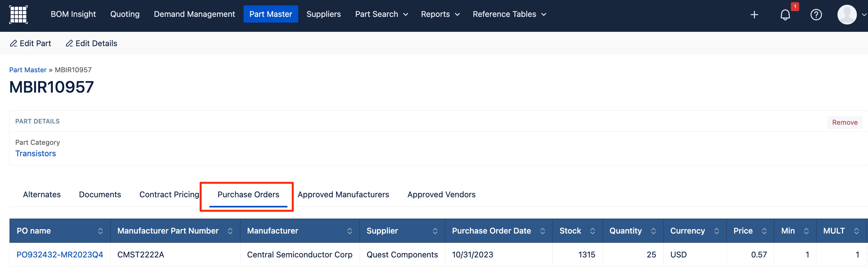Switch to the Contract Pricing tab
This screenshot has width=868, height=280.
pyautogui.click(x=169, y=194)
